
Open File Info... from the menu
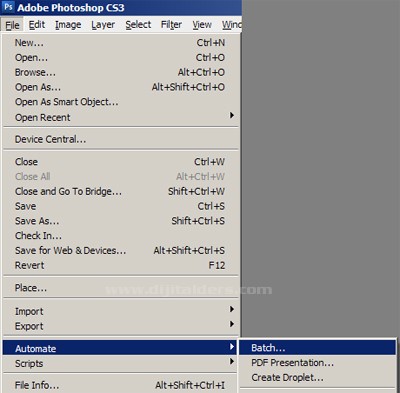(120, 385)
